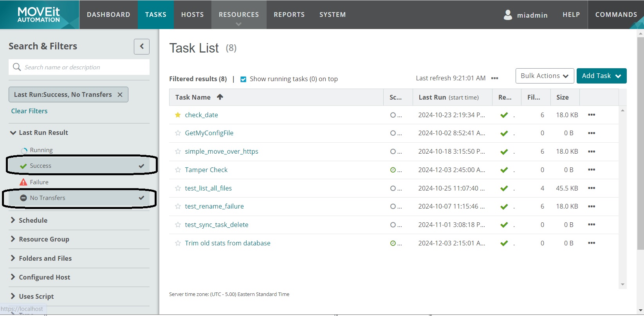
Task: Click the Tamper Check schedule clock icon
Action: click(393, 170)
